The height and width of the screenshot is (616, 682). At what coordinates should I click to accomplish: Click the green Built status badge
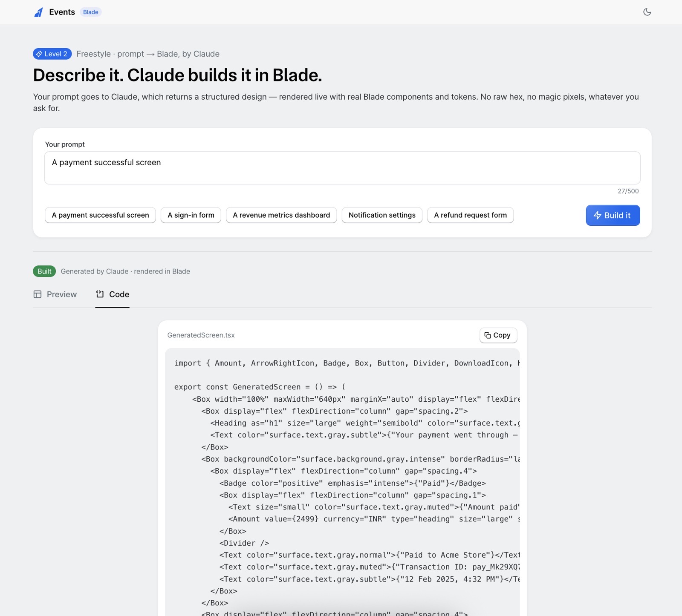tap(44, 271)
